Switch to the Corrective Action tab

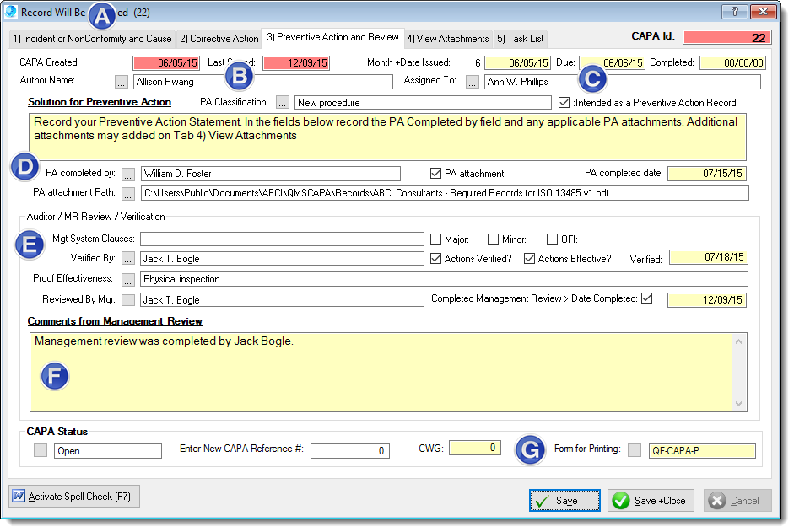[x=219, y=39]
